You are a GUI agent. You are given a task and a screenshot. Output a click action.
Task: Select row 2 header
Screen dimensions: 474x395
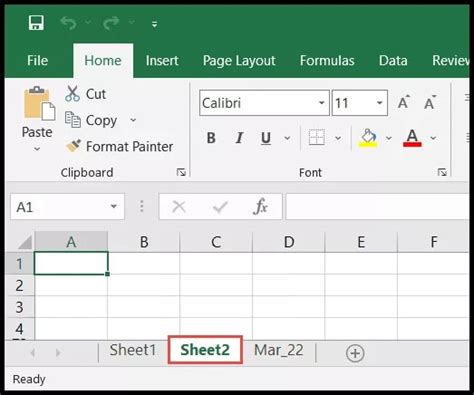(x=20, y=285)
